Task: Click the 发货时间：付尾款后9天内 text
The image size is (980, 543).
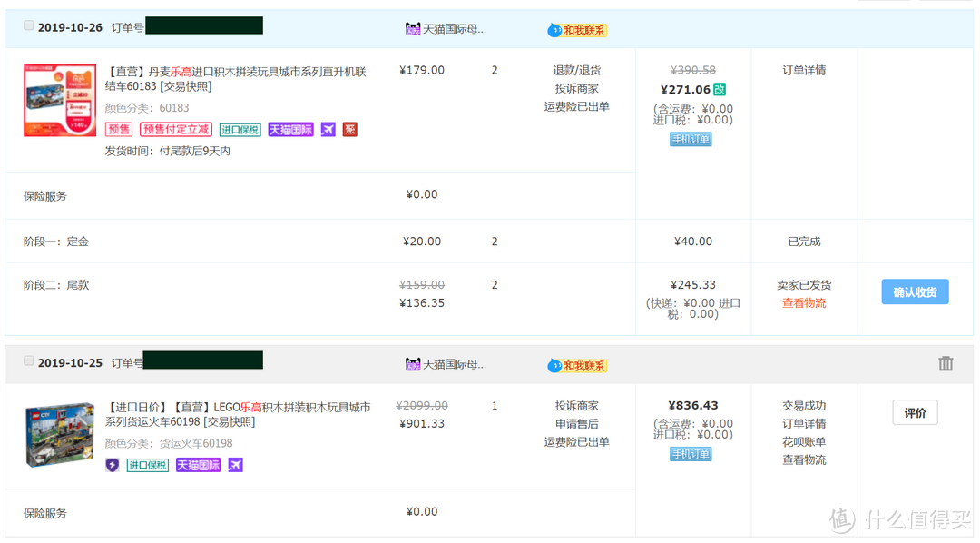Action: (168, 151)
